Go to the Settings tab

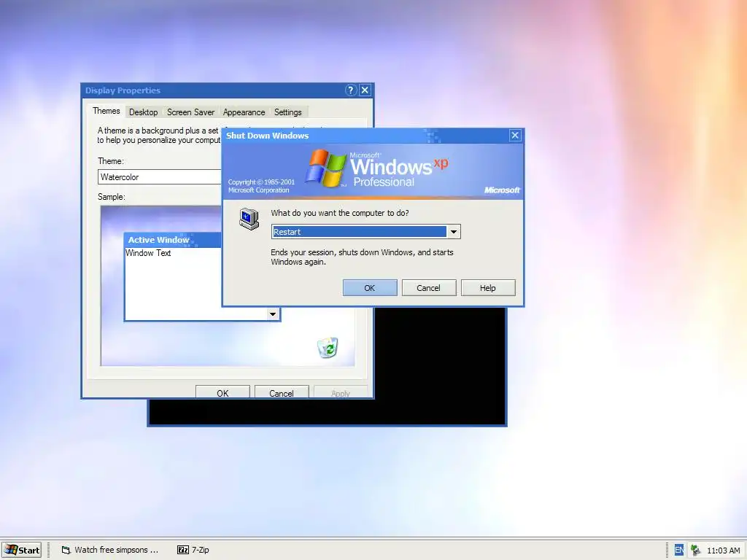click(287, 112)
